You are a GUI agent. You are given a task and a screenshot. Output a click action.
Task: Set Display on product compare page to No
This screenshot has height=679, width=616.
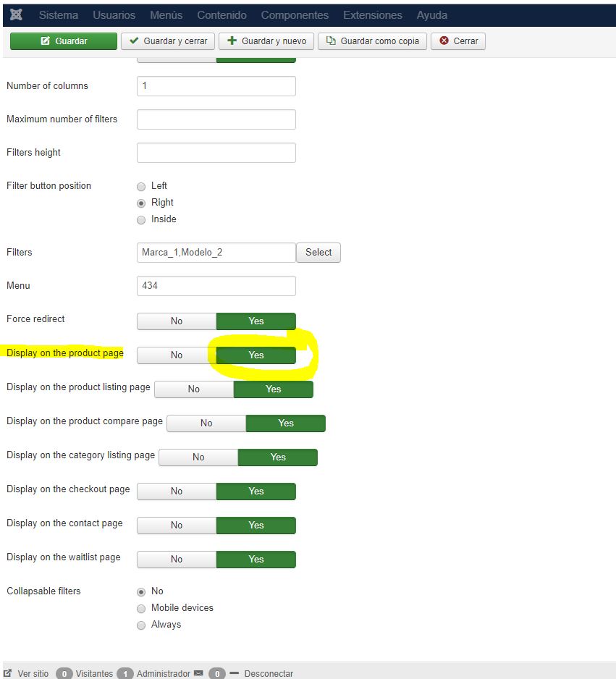click(206, 423)
